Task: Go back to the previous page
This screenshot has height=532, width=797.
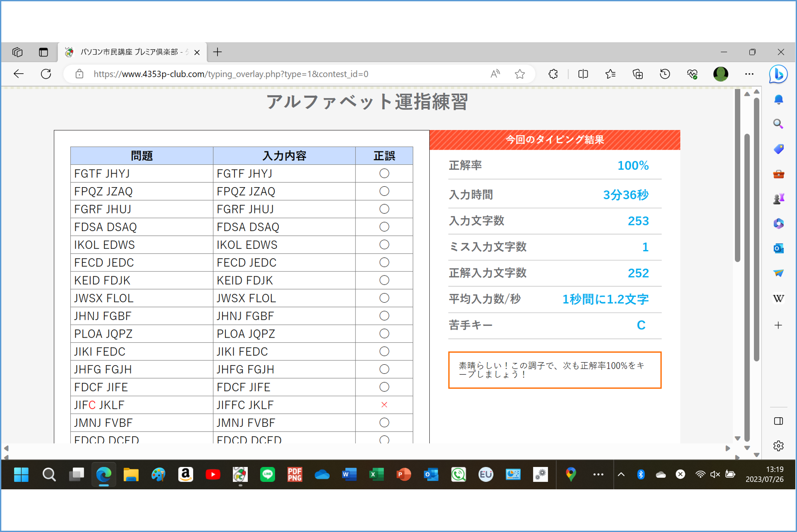Action: pos(19,74)
